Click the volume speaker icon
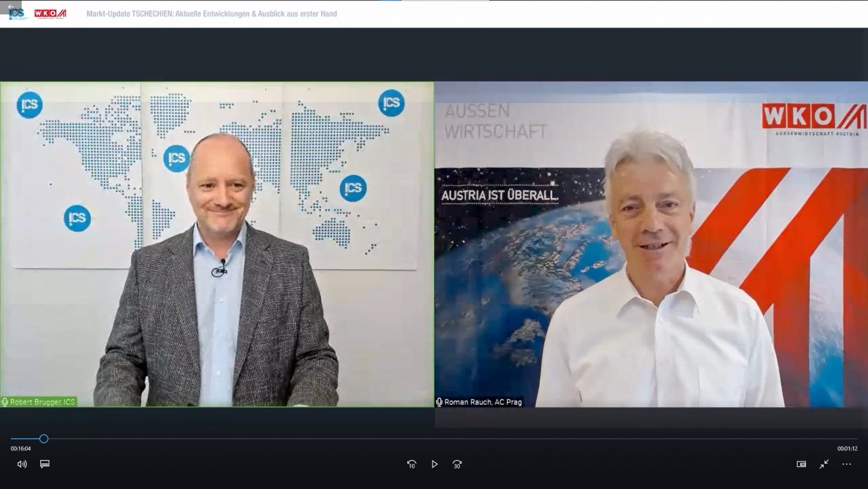The image size is (868, 489). click(22, 464)
